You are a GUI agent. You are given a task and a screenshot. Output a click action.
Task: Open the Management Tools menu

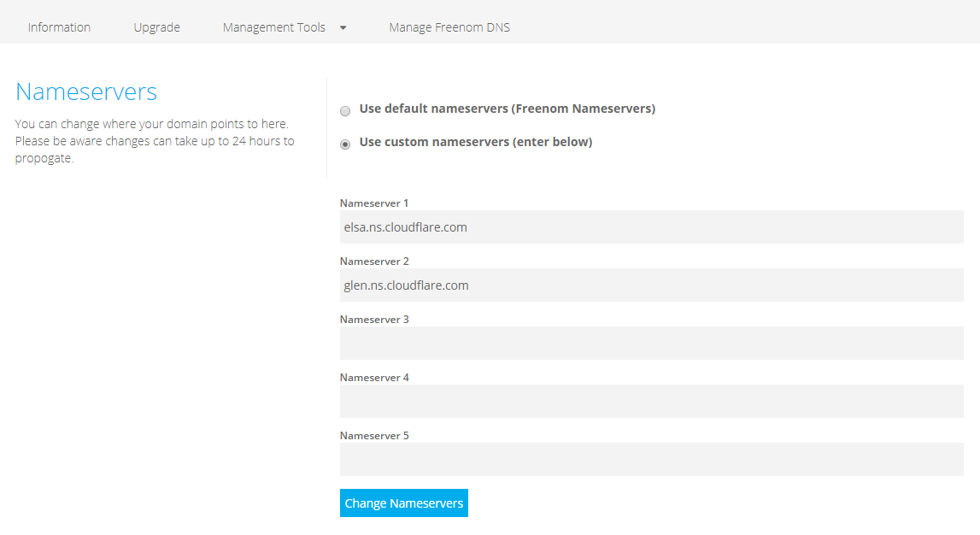pyautogui.click(x=273, y=27)
